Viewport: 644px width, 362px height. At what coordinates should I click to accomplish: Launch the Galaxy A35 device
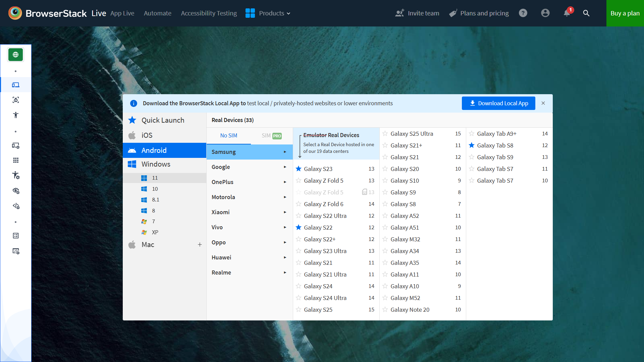(422, 262)
